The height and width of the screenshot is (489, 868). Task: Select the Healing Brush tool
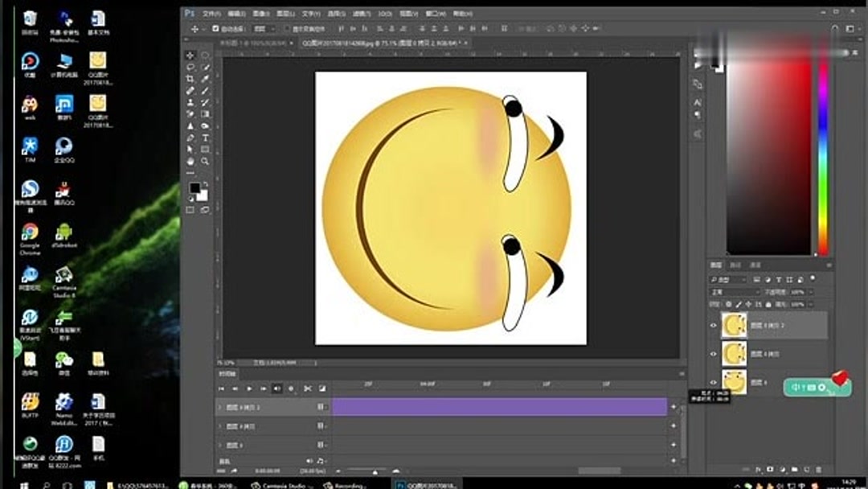click(191, 91)
